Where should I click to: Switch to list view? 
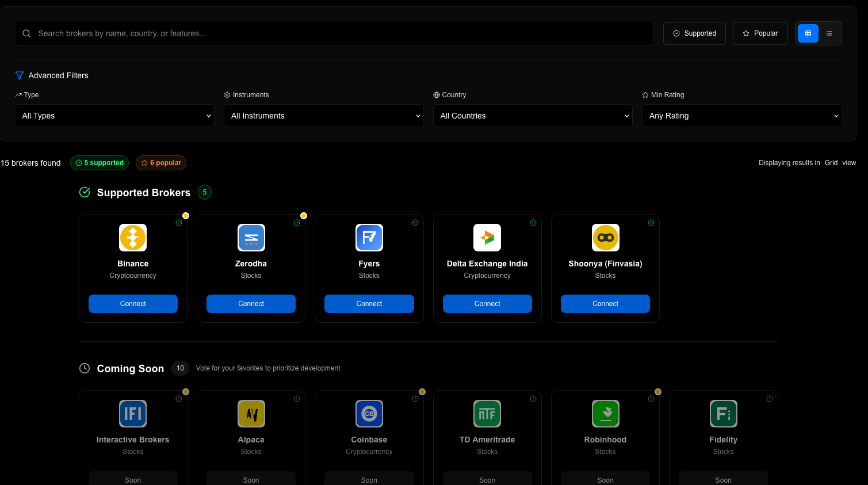[x=828, y=33]
